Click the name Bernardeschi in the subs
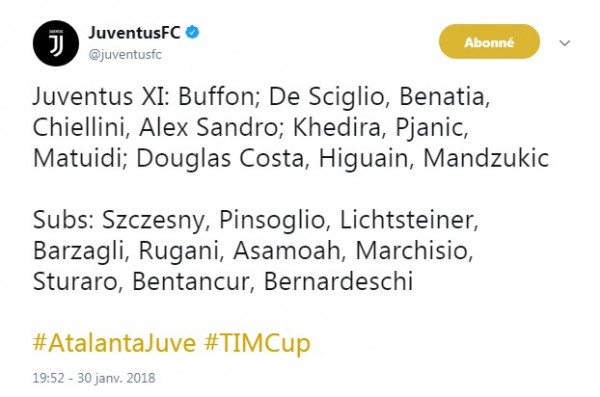Screen dimensions: 600x397 (x=338, y=281)
